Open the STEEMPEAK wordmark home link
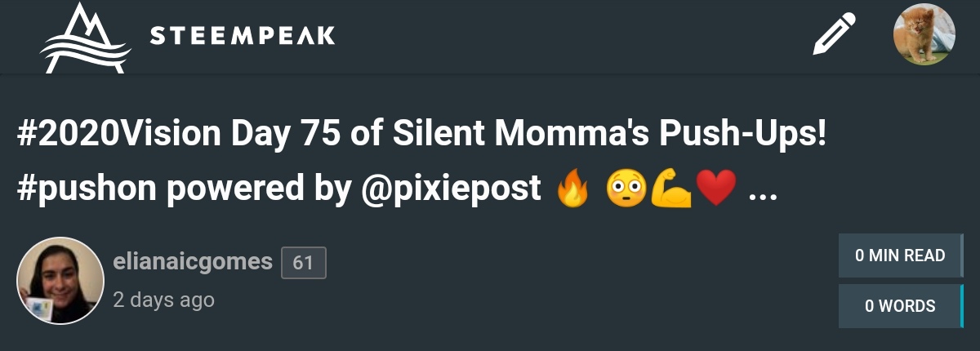This screenshot has width=980, height=351. pos(243,37)
